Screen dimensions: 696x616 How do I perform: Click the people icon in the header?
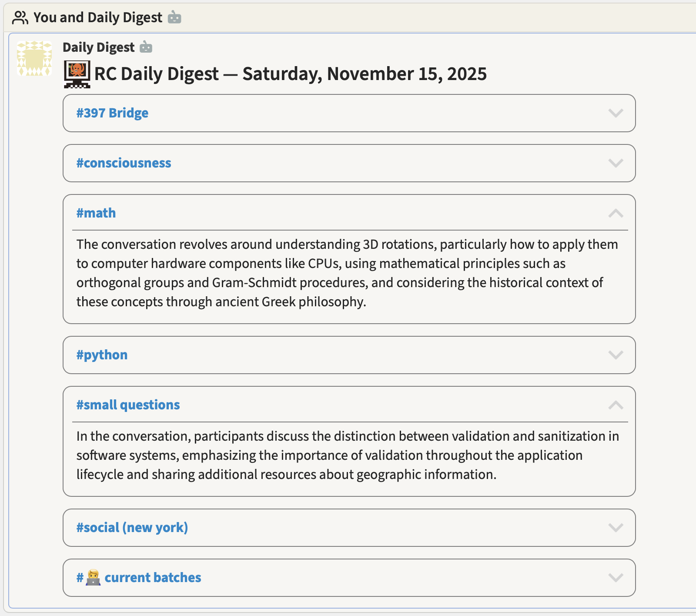pos(20,18)
